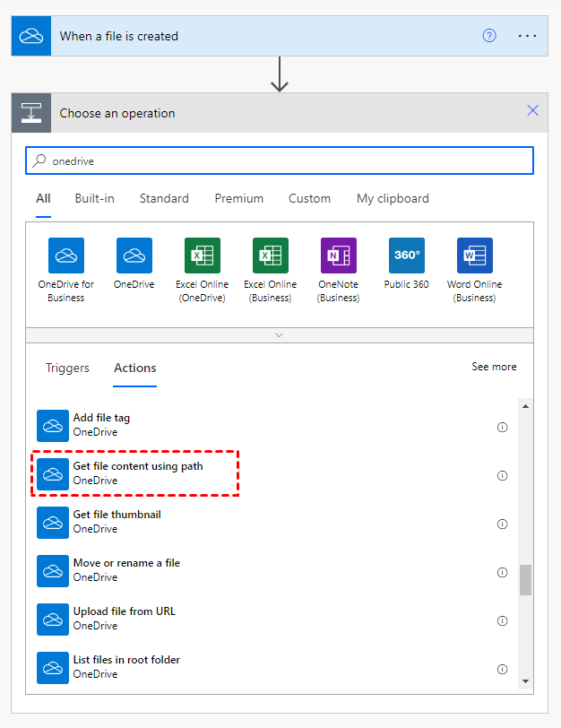
Task: Click the See more link
Action: pyautogui.click(x=494, y=367)
